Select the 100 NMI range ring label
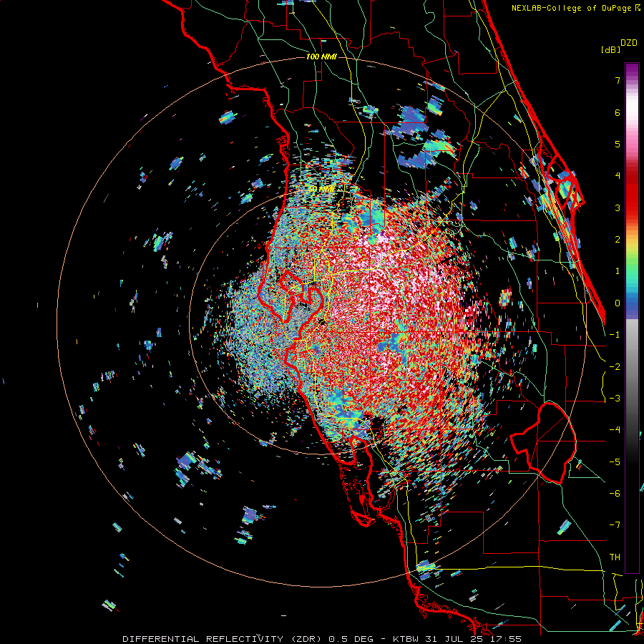 pyautogui.click(x=321, y=57)
